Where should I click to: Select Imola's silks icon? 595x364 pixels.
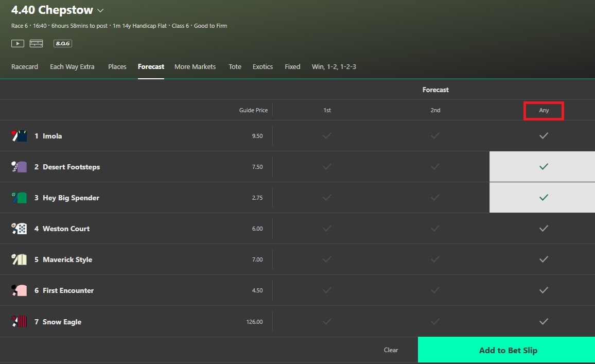19,135
